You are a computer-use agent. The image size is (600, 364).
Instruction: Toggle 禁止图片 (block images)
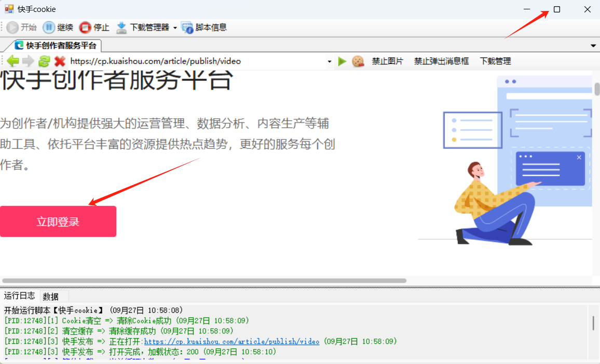(x=387, y=61)
